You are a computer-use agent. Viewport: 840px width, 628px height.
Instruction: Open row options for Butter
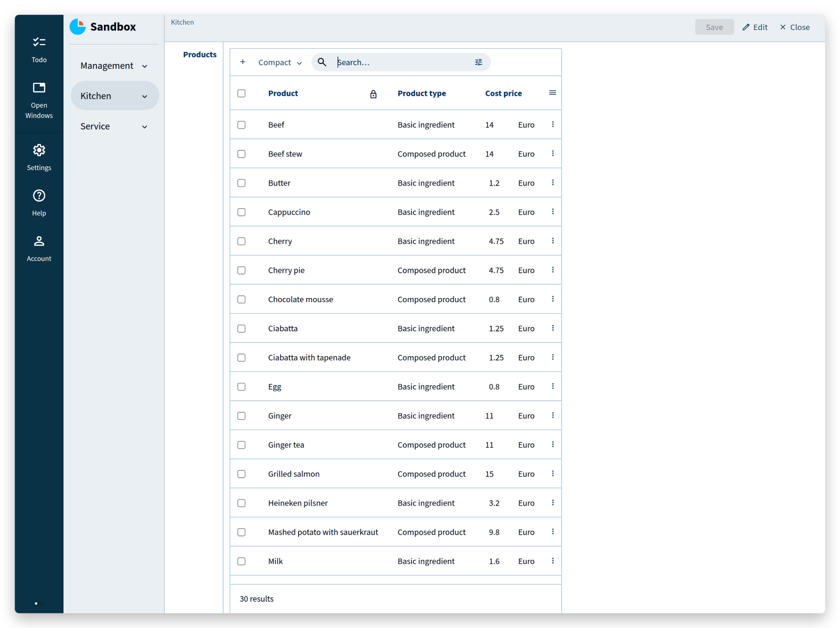pyautogui.click(x=553, y=183)
